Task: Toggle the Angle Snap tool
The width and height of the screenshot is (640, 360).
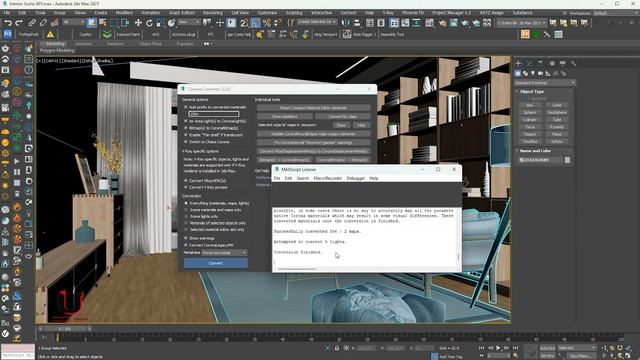Action: (256, 23)
